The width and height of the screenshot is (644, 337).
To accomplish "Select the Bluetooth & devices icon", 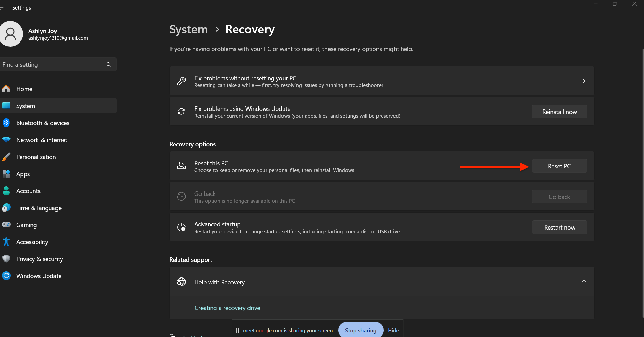I will [6, 123].
